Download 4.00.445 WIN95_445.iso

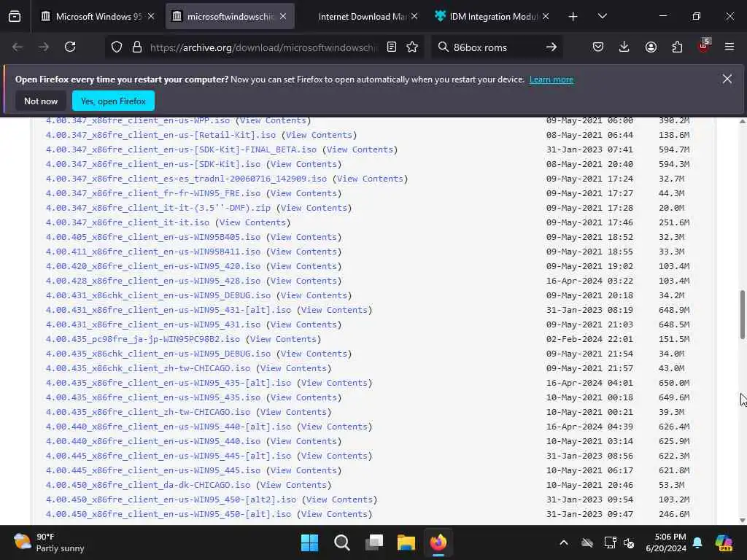(x=153, y=470)
